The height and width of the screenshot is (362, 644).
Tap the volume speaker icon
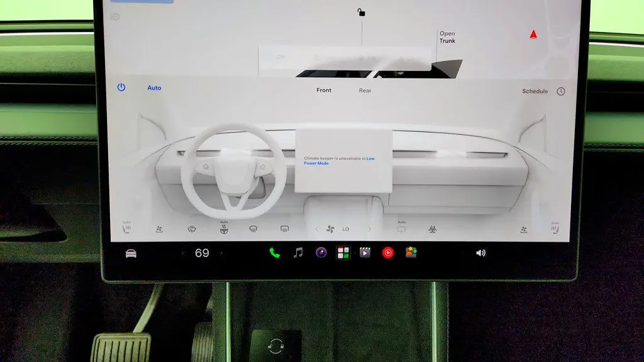(480, 253)
